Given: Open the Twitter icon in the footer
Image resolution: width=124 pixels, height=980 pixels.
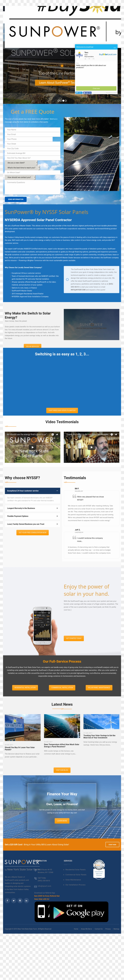Looking at the screenshot, I should [x=14, y=901].
